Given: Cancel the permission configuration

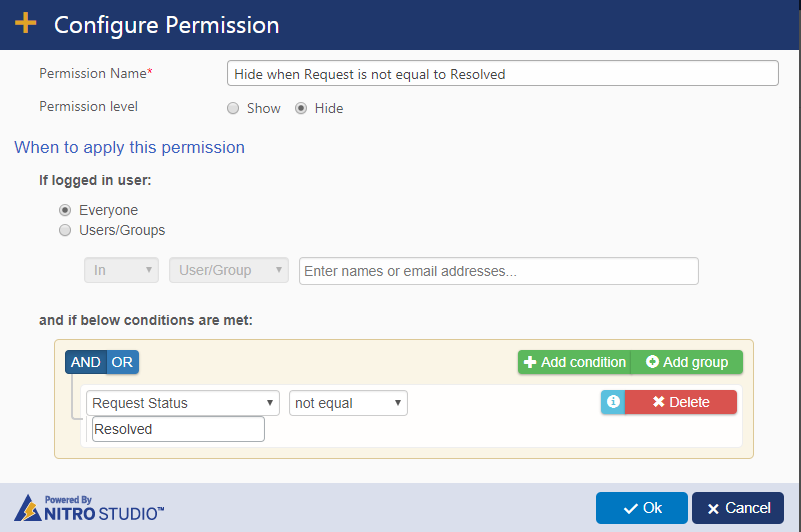Looking at the screenshot, I should [x=738, y=508].
